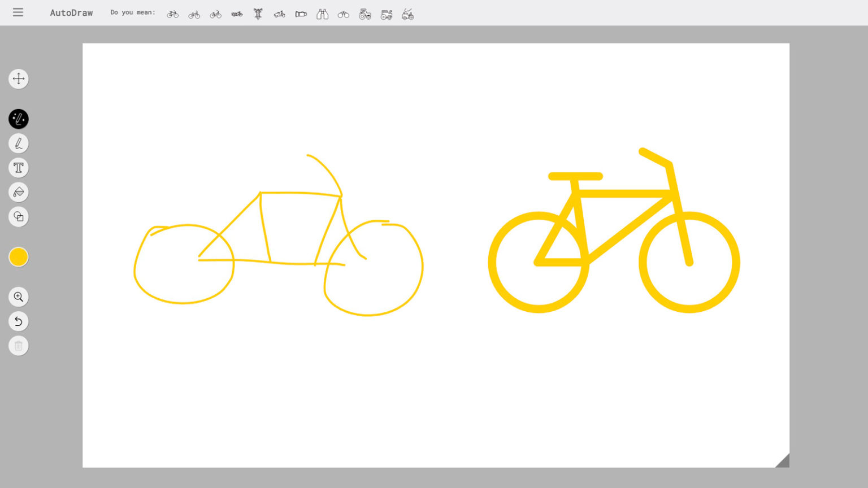Image resolution: width=868 pixels, height=488 pixels.
Task: Choose the tractor-with-cab suggestion
Action: pyautogui.click(x=365, y=14)
